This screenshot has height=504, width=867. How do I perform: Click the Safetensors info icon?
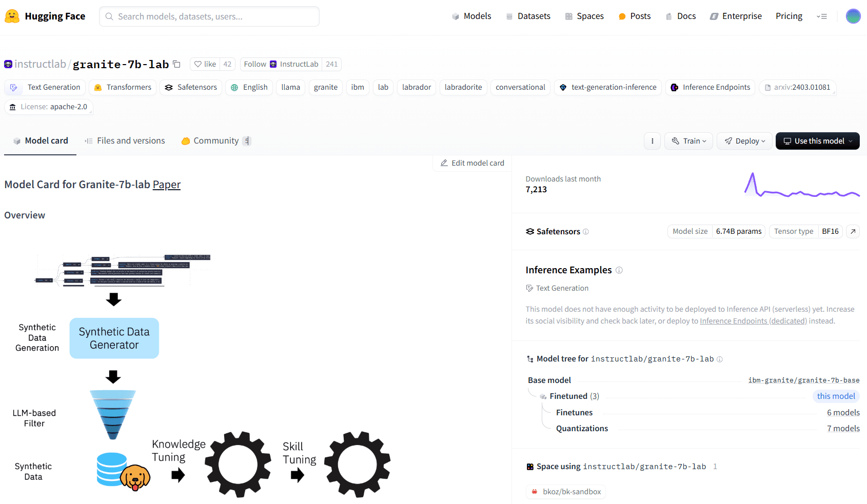click(586, 232)
